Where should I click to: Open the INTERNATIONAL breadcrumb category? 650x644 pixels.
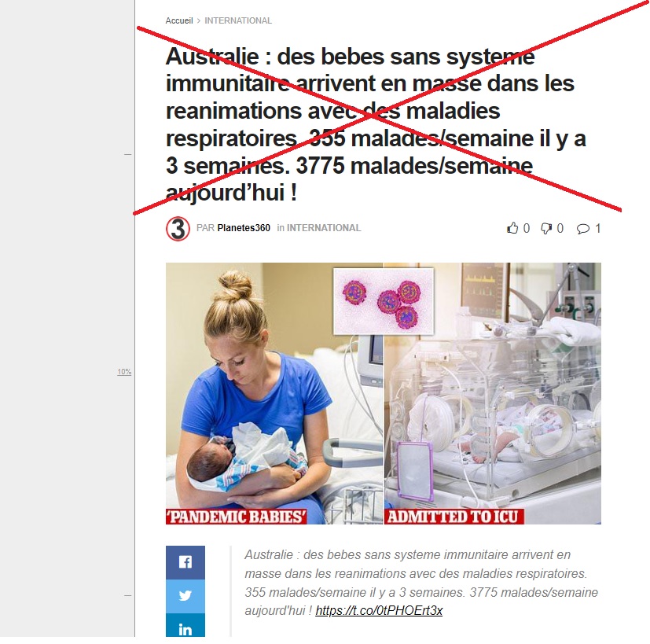pos(238,20)
